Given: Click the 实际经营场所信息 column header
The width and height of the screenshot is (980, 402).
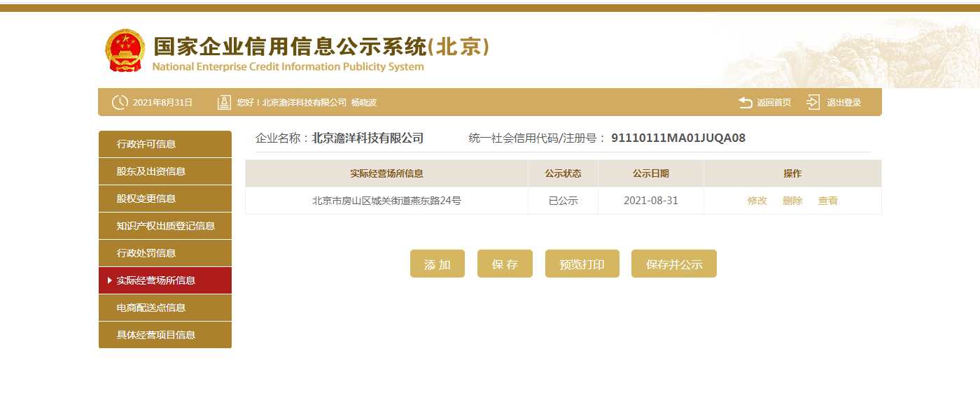Looking at the screenshot, I should tap(386, 173).
